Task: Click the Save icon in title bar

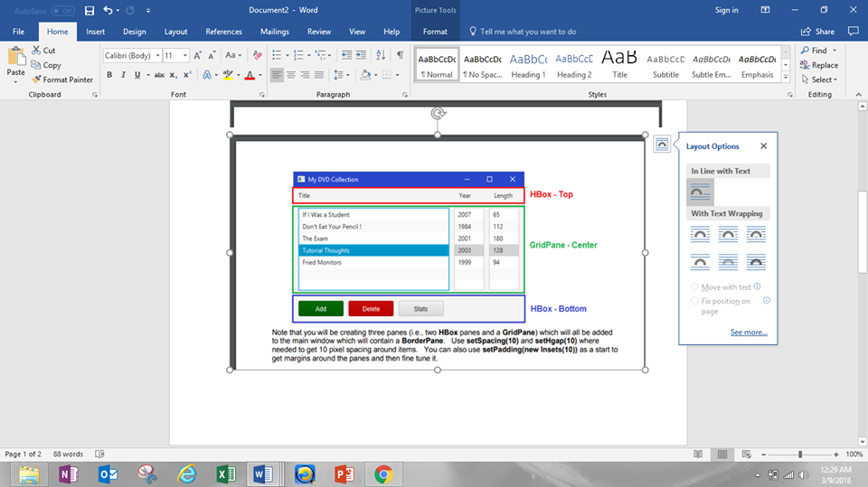Action: (90, 11)
